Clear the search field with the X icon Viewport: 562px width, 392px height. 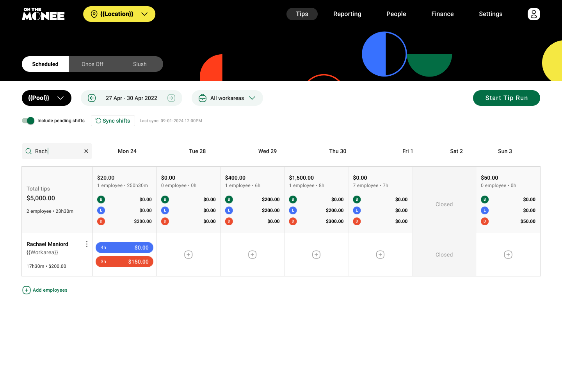pos(86,151)
